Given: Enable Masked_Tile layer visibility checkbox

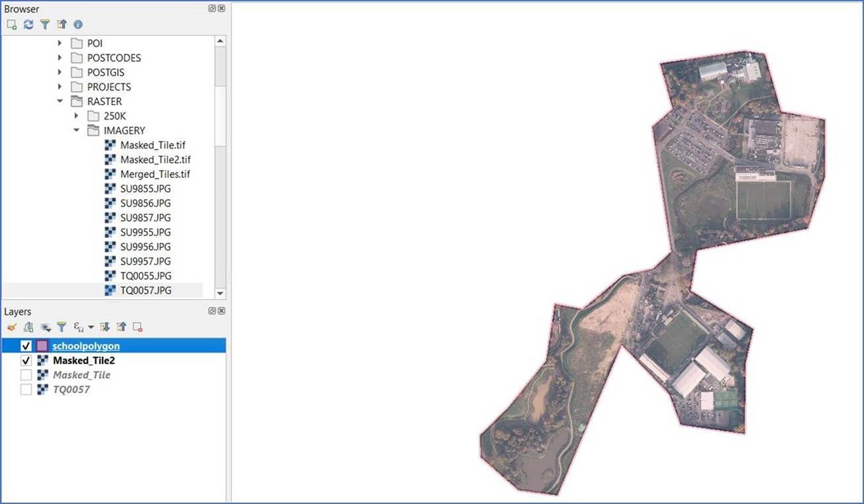Looking at the screenshot, I should pos(26,375).
